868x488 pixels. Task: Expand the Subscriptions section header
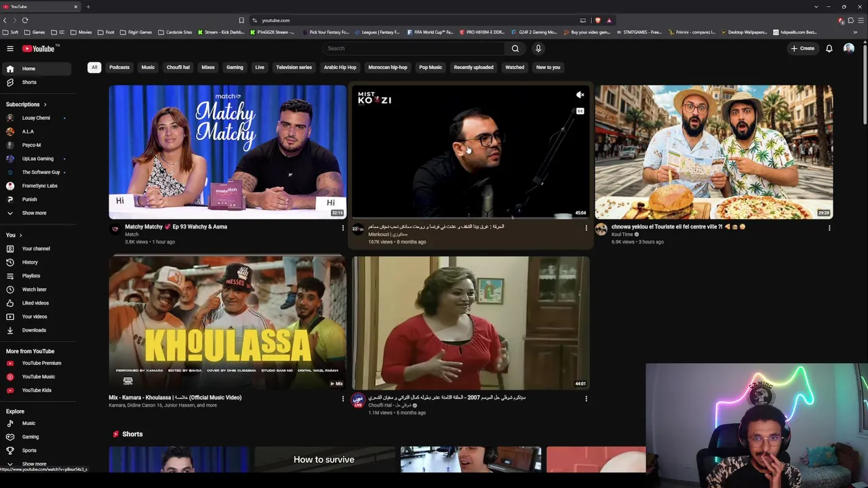(x=26, y=104)
